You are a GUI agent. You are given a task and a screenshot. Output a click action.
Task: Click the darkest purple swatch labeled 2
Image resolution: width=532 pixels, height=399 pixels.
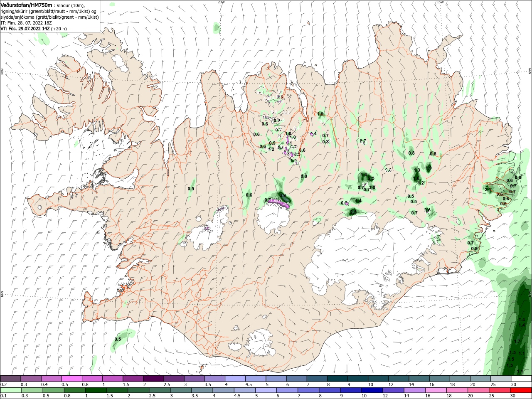[x=153, y=379]
